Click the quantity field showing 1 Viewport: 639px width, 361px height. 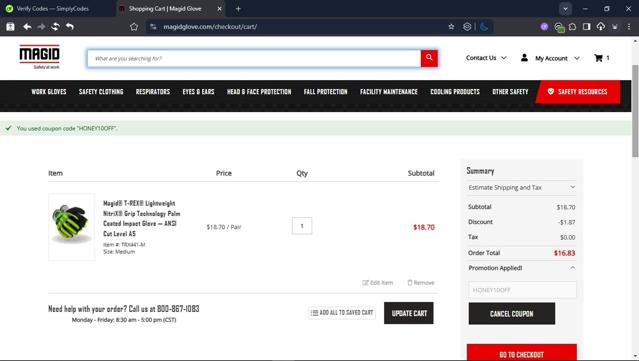tap(302, 226)
